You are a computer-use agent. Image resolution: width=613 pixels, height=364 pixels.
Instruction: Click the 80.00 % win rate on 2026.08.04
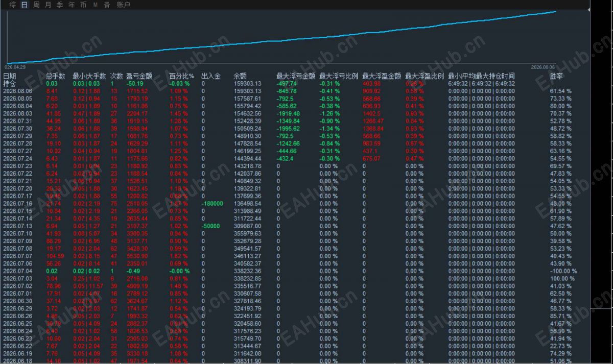[561, 106]
